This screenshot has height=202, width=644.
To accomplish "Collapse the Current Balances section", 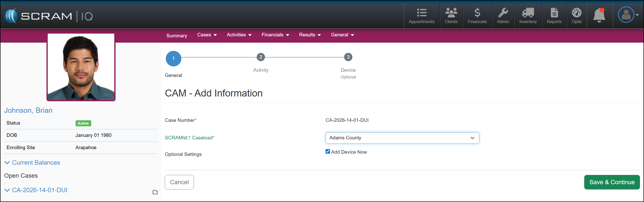I will 7,163.
